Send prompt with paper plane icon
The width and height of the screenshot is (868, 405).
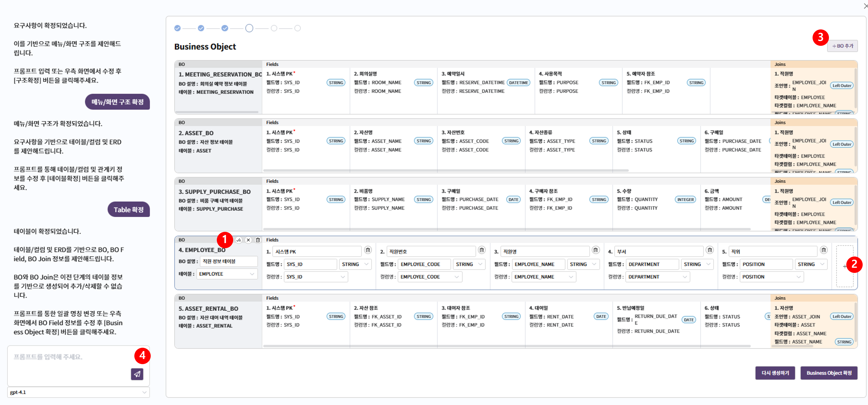(137, 374)
